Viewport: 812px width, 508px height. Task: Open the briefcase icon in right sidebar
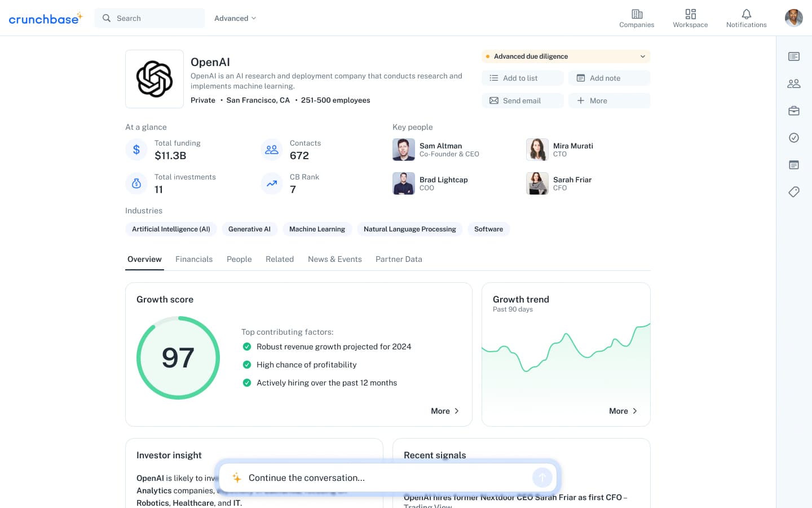point(794,111)
